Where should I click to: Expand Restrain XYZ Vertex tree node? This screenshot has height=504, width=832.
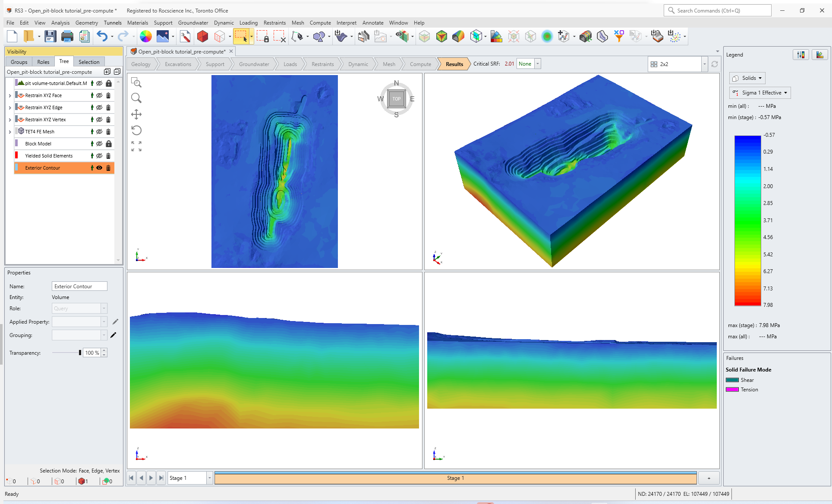(x=10, y=120)
